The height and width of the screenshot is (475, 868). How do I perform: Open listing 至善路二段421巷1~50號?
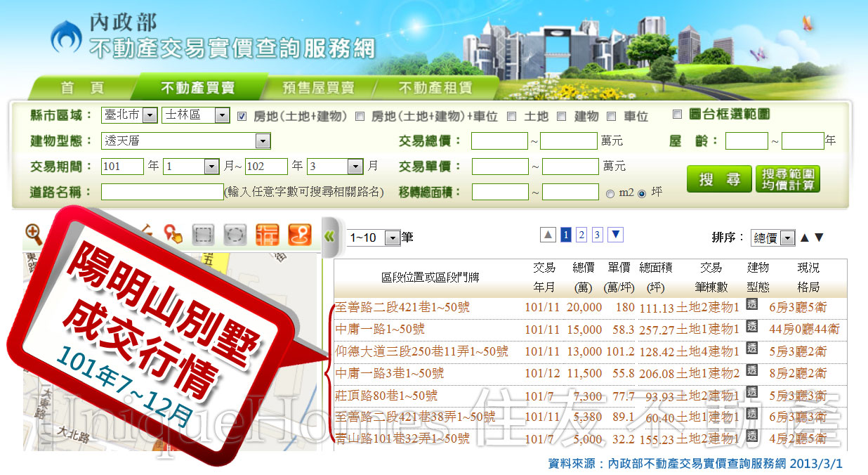point(403,307)
